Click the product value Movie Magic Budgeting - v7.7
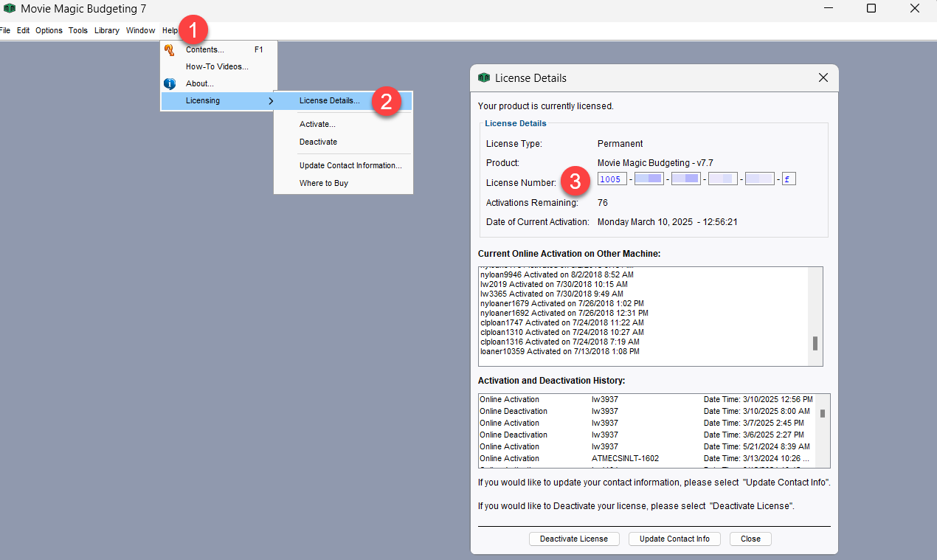Screen dimensions: 937x560 pyautogui.click(x=655, y=163)
